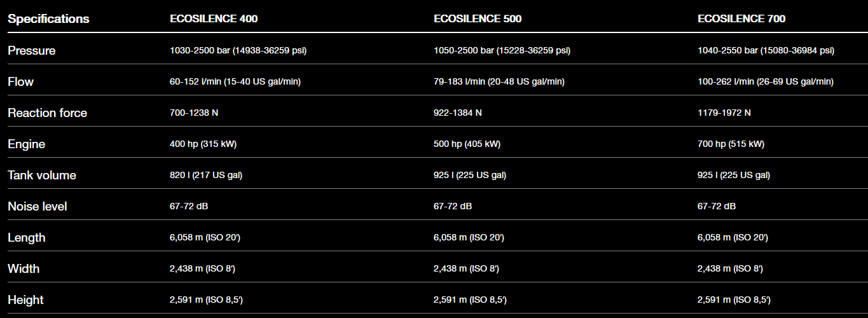This screenshot has height=318, width=868.
Task: Select the Flow row label
Action: point(21,82)
